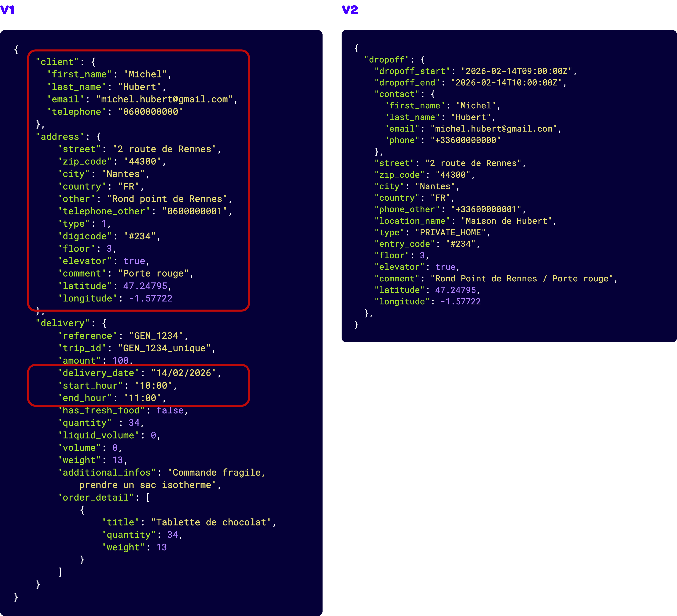Click start_hour value "10:00"

[153, 386]
